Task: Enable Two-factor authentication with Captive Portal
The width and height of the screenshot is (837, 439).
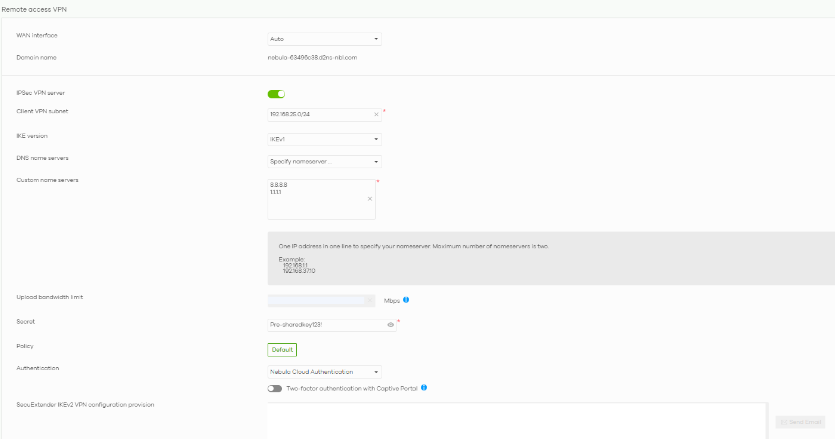Action: coord(275,388)
